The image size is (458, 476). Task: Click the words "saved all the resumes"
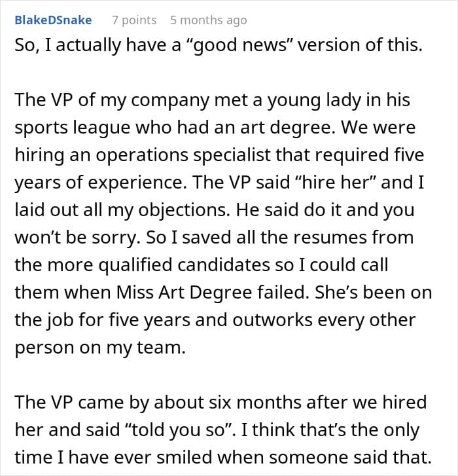click(254, 238)
